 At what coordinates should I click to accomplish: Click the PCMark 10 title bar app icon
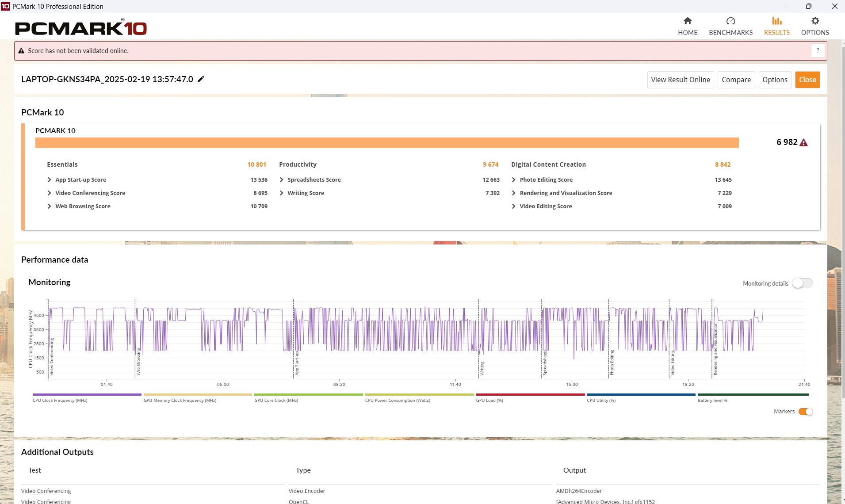tap(5, 6)
